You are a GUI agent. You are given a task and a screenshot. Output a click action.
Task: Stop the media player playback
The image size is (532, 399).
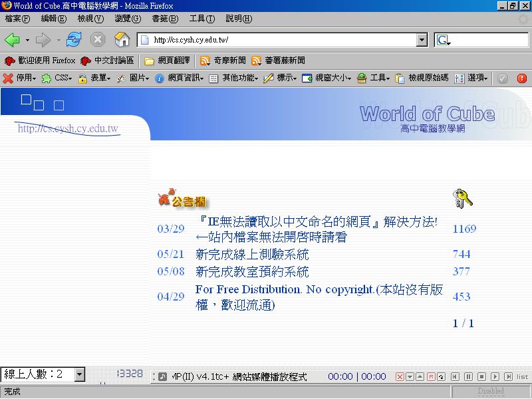481,376
